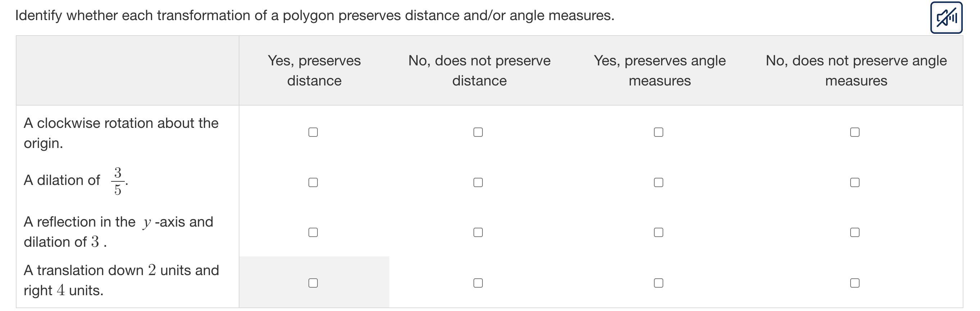
Task: Click the 'No, does not preserve angle measures' header
Action: tap(856, 71)
